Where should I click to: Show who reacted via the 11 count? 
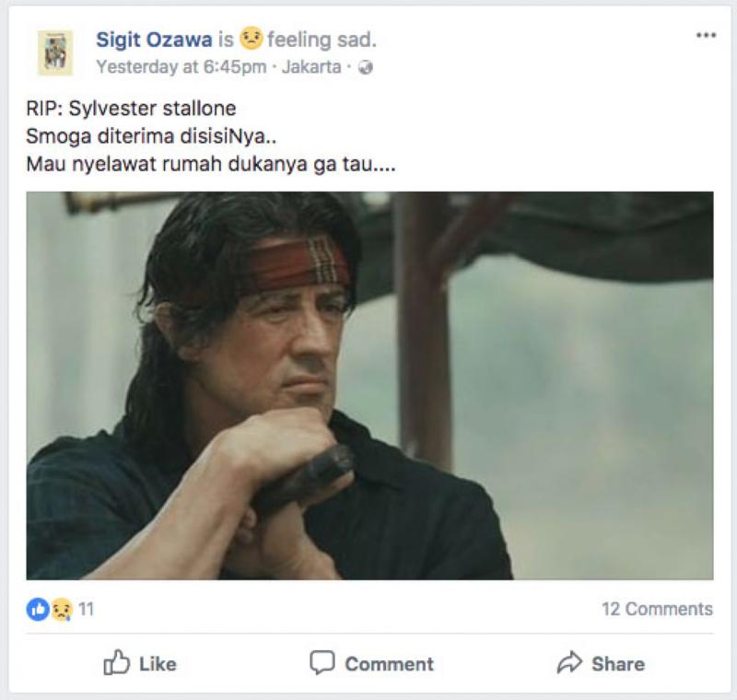click(86, 610)
